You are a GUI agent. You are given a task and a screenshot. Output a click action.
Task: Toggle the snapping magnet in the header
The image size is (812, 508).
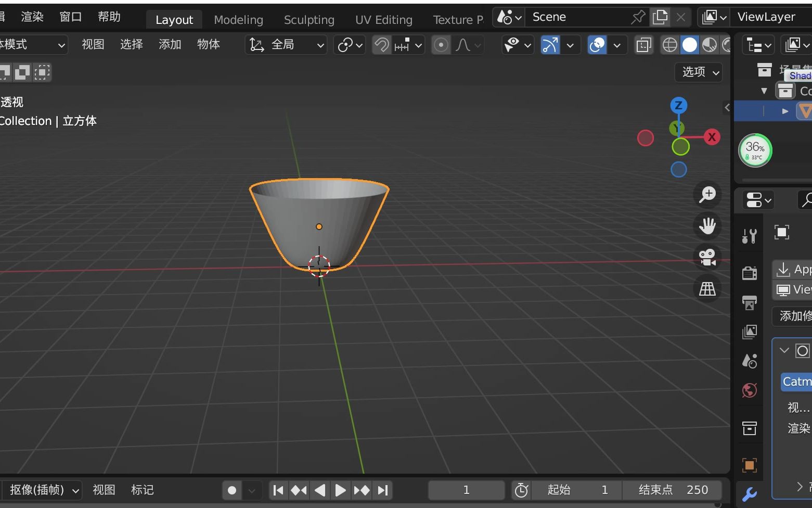381,45
